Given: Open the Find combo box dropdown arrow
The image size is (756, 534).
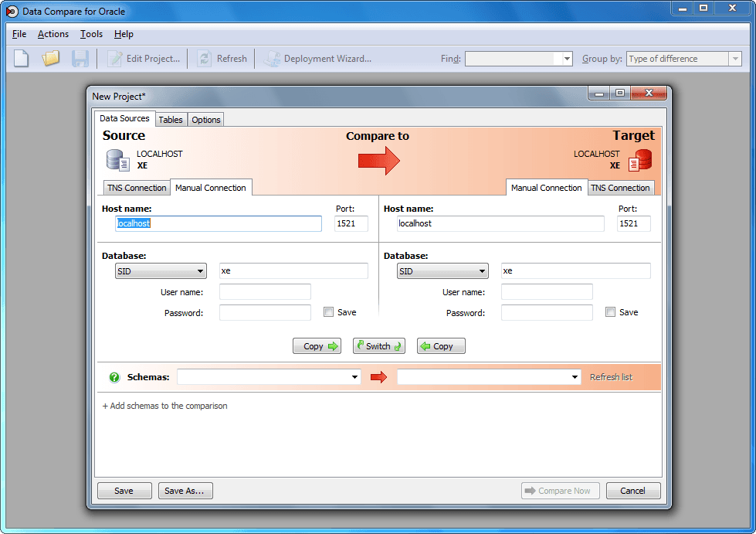Looking at the screenshot, I should click(567, 59).
